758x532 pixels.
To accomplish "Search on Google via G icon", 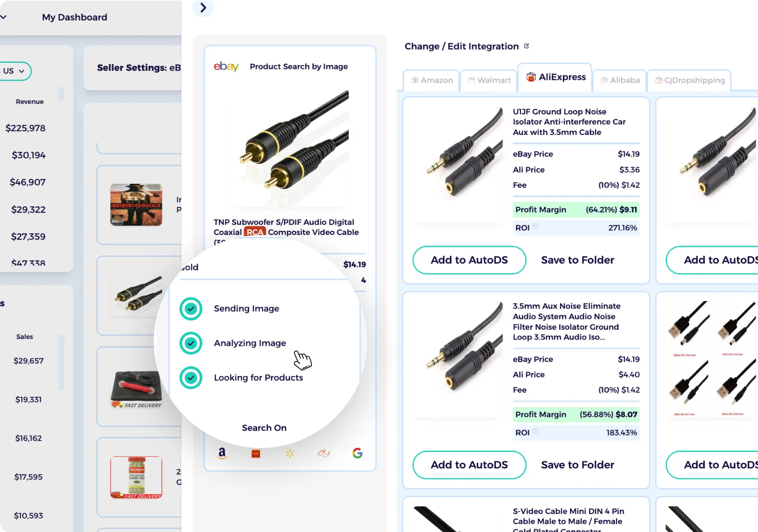I will pyautogui.click(x=357, y=453).
